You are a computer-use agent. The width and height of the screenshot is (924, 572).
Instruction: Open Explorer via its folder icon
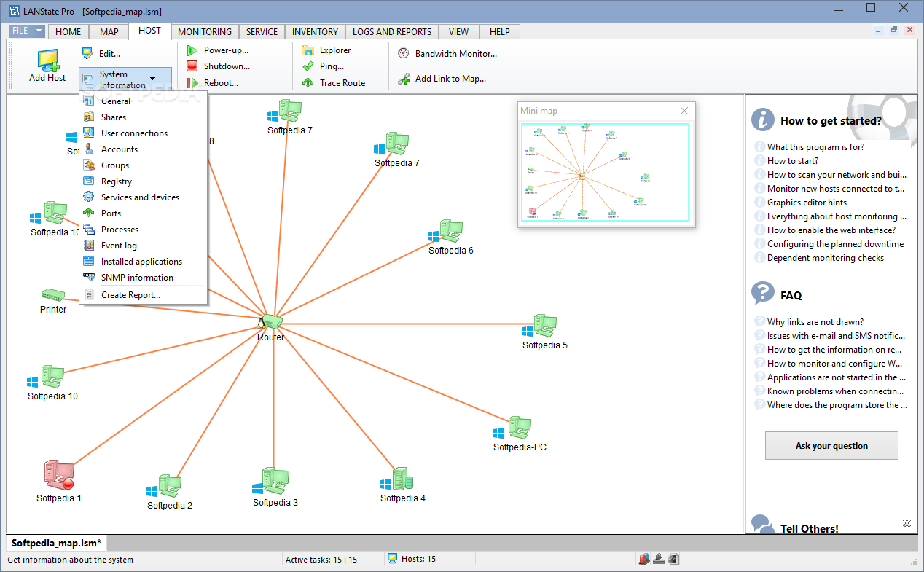pos(308,50)
